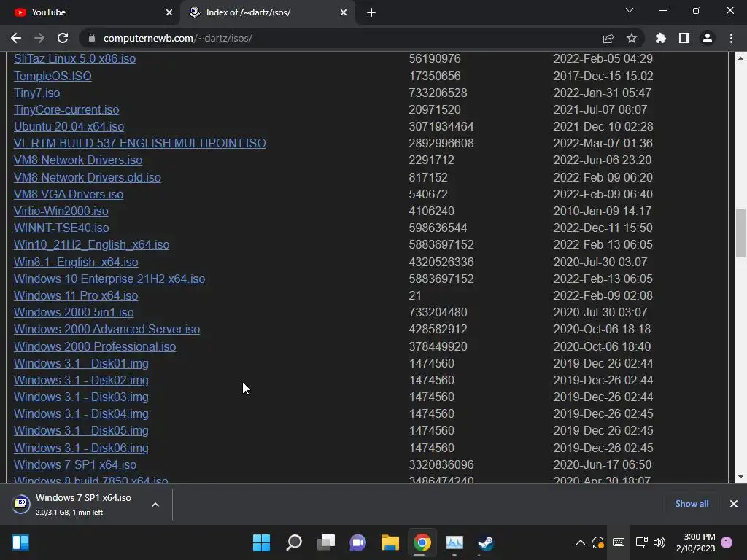Open the Extensions puzzle icon
Image resolution: width=747 pixels, height=560 pixels.
coord(661,38)
